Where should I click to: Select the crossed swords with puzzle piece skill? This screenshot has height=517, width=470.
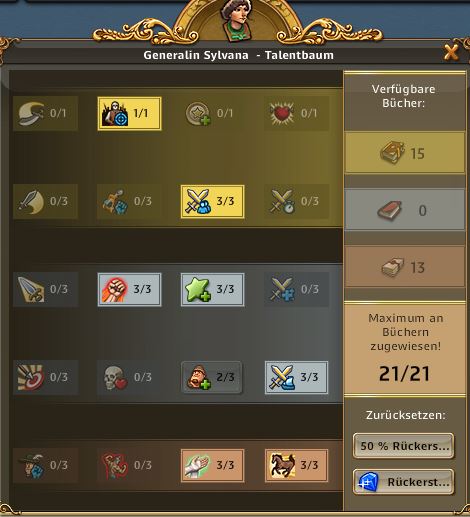tap(296, 290)
